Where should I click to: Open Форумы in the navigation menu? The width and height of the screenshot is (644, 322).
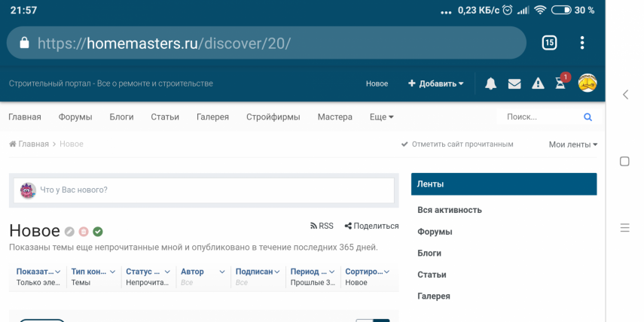(x=75, y=117)
